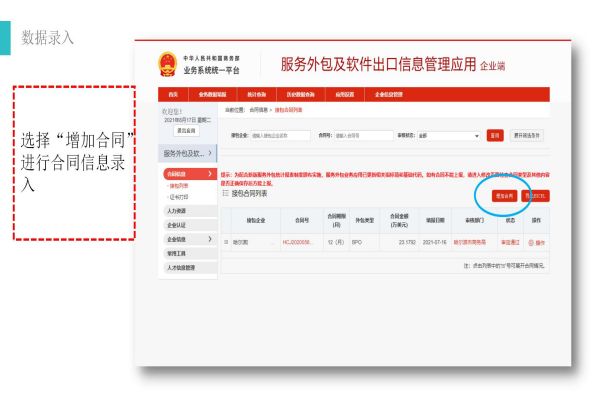This screenshot has height=420, width=600.
Task: Open the 审核状态 dropdown
Action: click(452, 134)
